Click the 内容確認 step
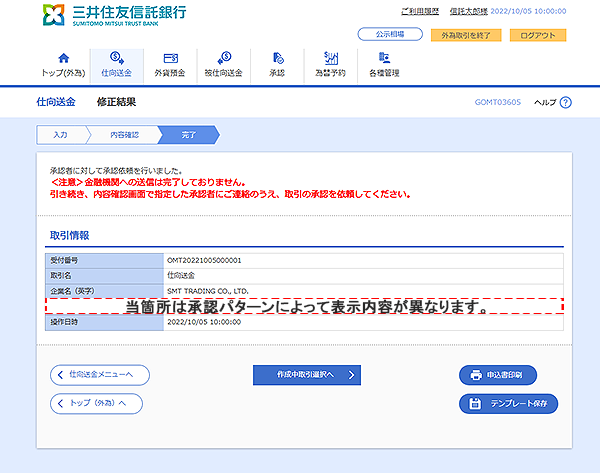This screenshot has width=600, height=473. point(125,135)
